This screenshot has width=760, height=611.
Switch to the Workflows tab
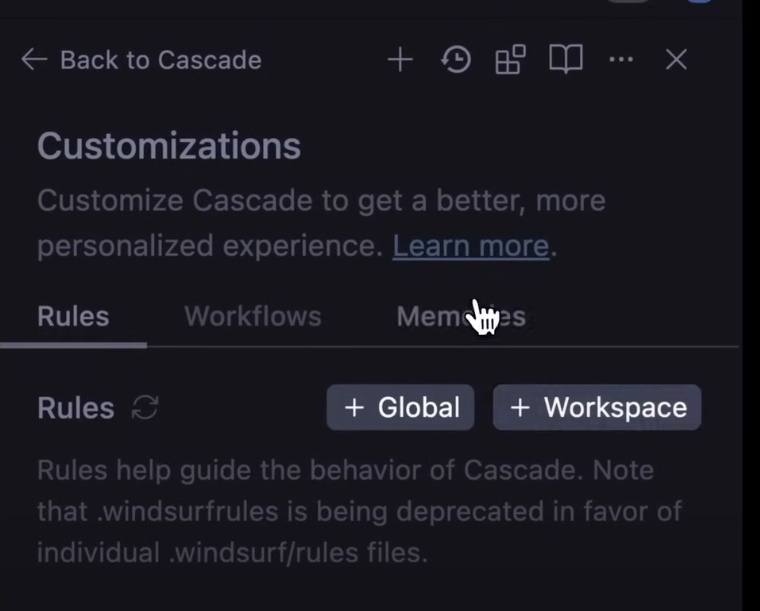253,316
